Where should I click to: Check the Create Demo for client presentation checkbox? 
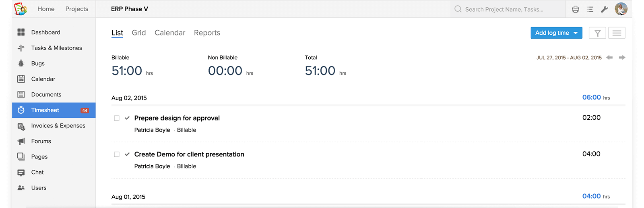[117, 154]
